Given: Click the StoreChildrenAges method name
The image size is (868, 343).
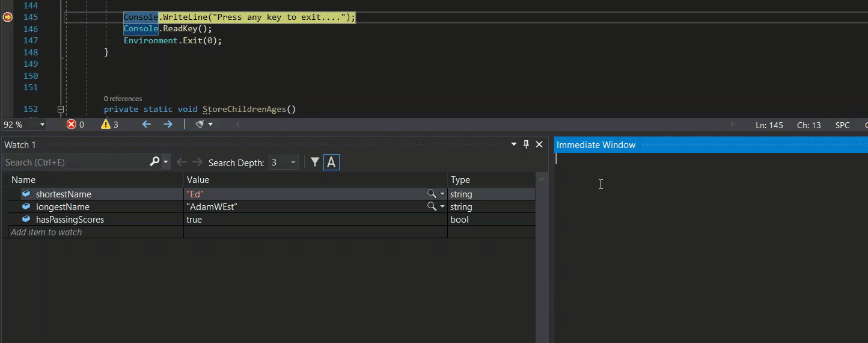Looking at the screenshot, I should click(244, 110).
